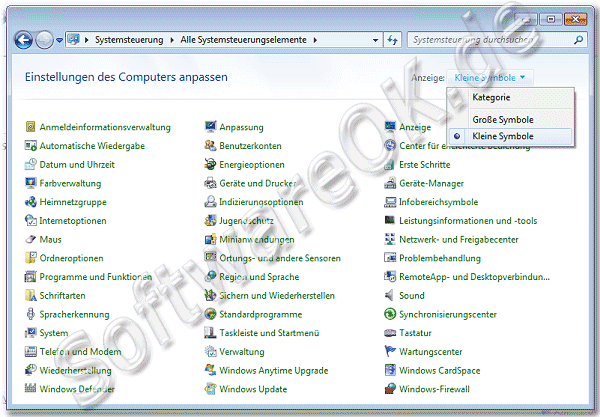
Task: Open the Datum und Uhrzeit clock icon
Action: pyautogui.click(x=30, y=164)
